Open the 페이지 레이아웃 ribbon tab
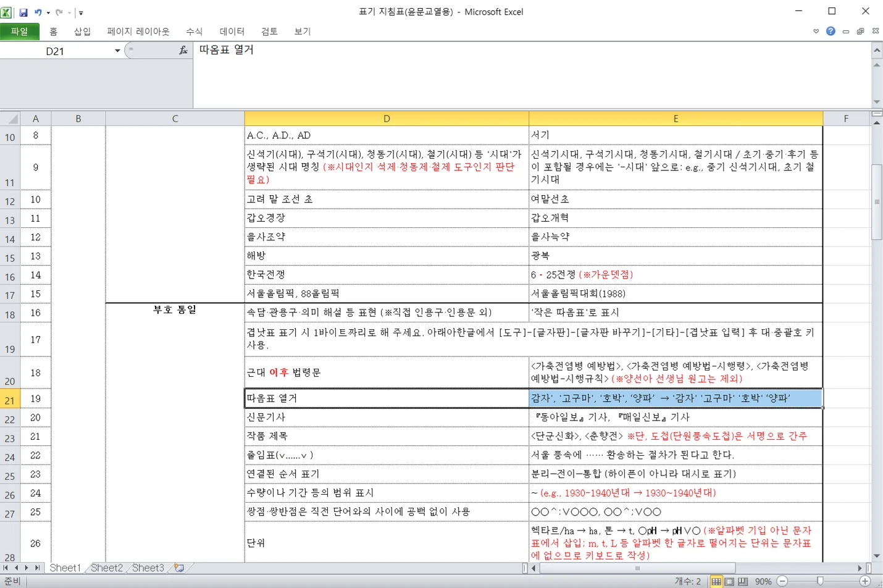Viewport: 883px width, 588px height. [x=138, y=31]
